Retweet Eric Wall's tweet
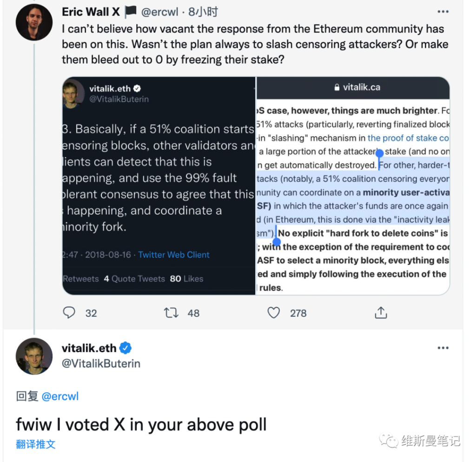 pos(171,313)
